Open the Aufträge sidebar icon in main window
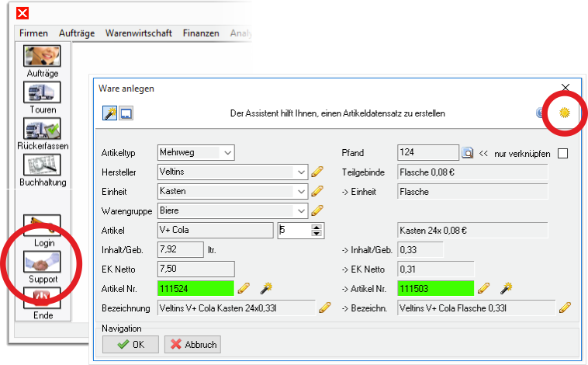The height and width of the screenshot is (365, 588). click(42, 56)
